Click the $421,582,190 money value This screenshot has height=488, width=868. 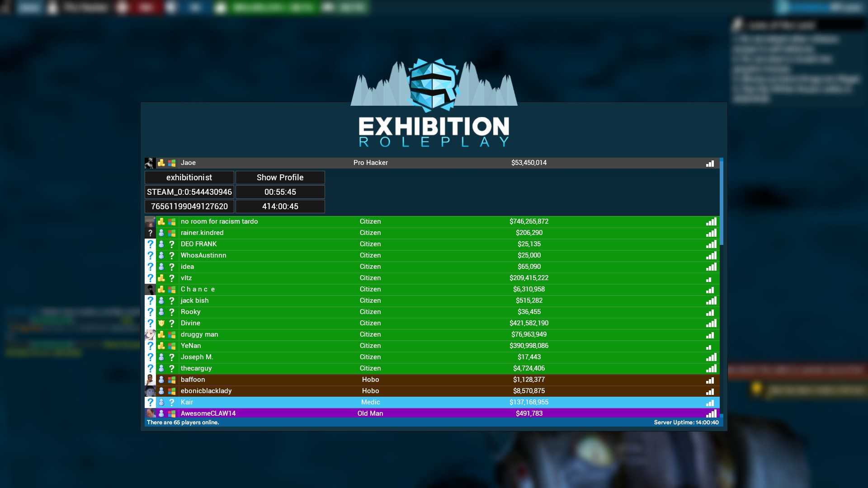point(529,323)
